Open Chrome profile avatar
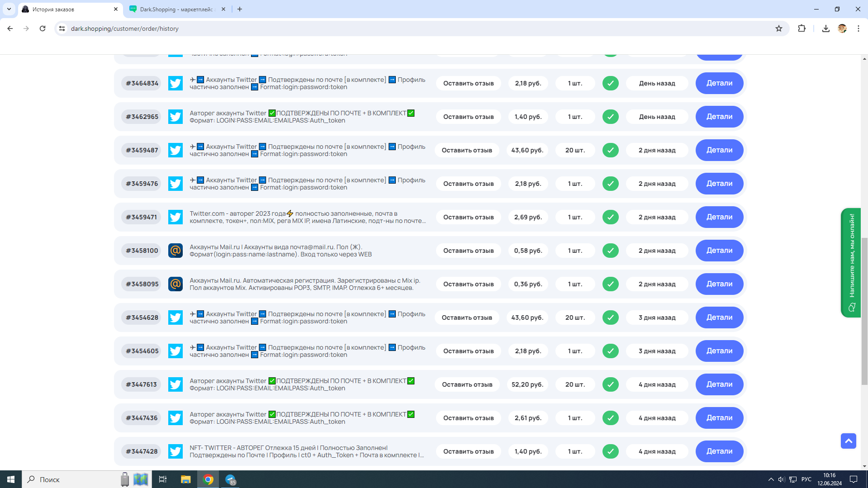Image resolution: width=868 pixels, height=488 pixels. coord(842,28)
